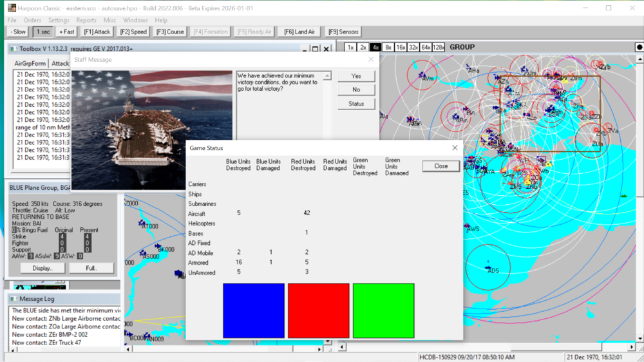This screenshot has width=644, height=362.
Task: Click group map vertical scrollbar up arrow
Action: click(x=640, y=59)
